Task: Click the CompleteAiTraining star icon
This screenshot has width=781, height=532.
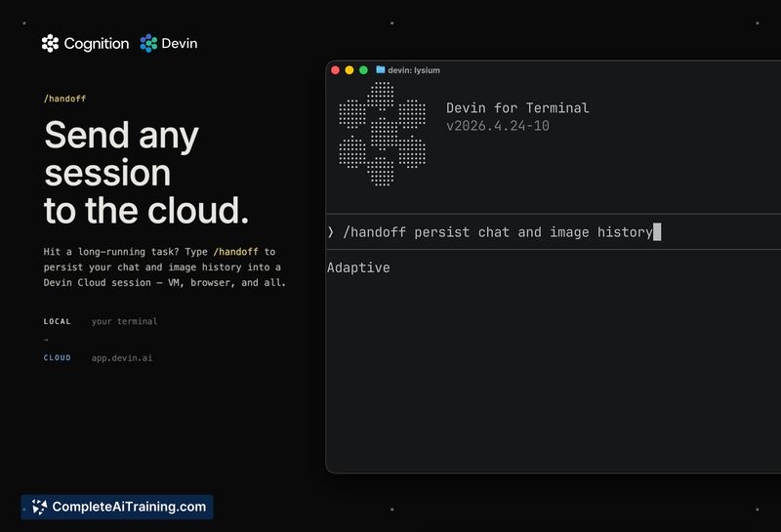Action: click(x=39, y=507)
